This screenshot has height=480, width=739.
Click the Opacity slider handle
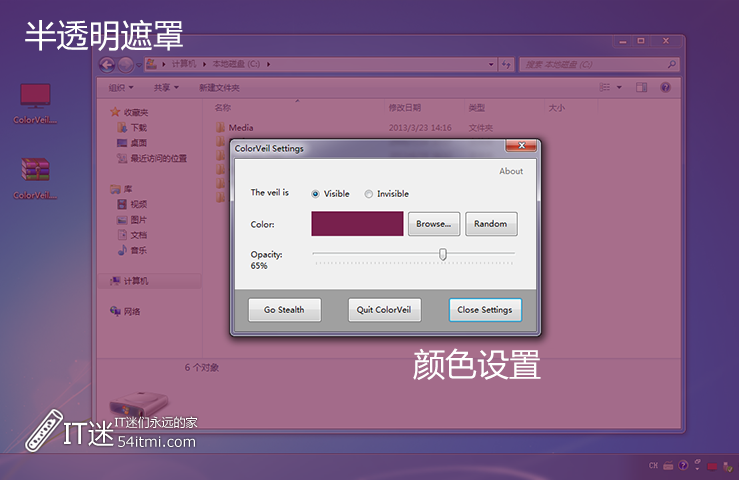[443, 254]
